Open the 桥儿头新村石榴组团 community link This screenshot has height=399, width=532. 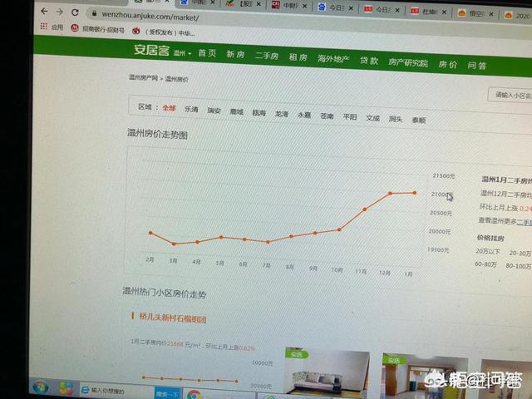(x=173, y=318)
